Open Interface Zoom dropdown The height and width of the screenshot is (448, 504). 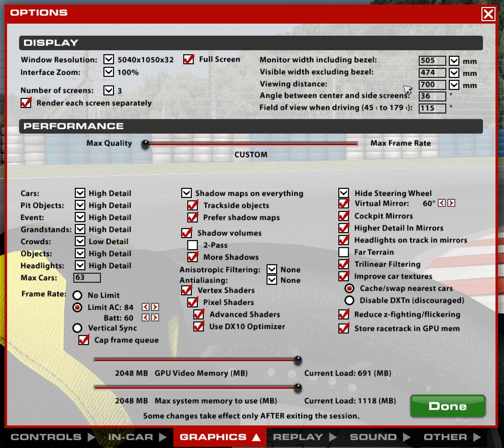108,72
